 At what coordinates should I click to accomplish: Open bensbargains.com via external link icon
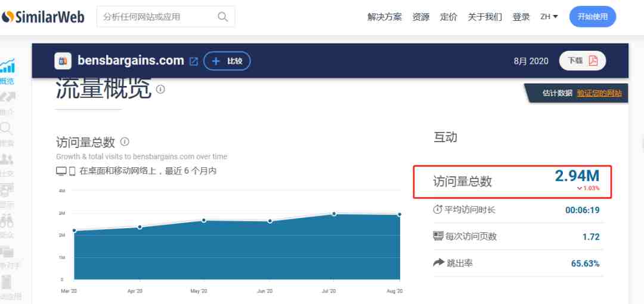[x=193, y=62]
